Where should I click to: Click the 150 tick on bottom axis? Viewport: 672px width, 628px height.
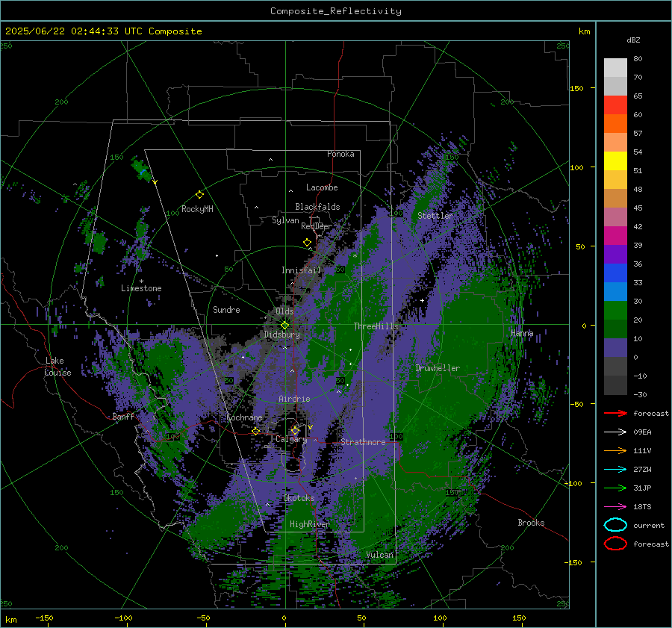[519, 618]
